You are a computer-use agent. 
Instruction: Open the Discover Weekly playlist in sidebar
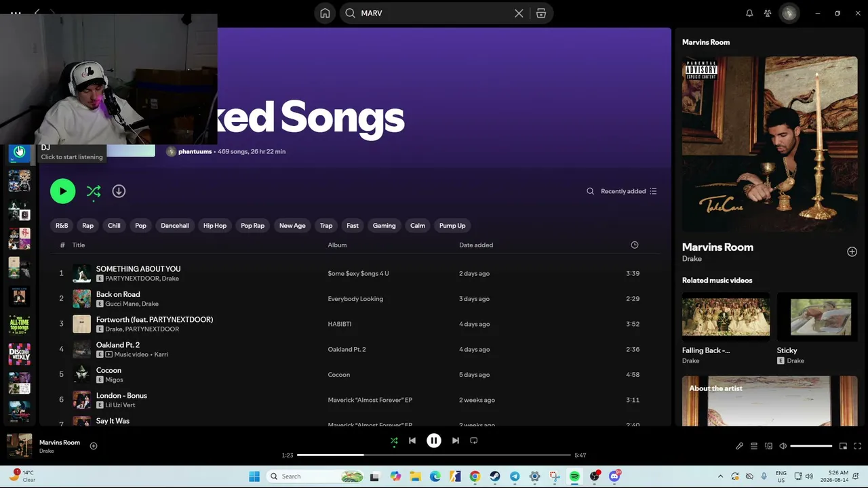[x=19, y=354]
